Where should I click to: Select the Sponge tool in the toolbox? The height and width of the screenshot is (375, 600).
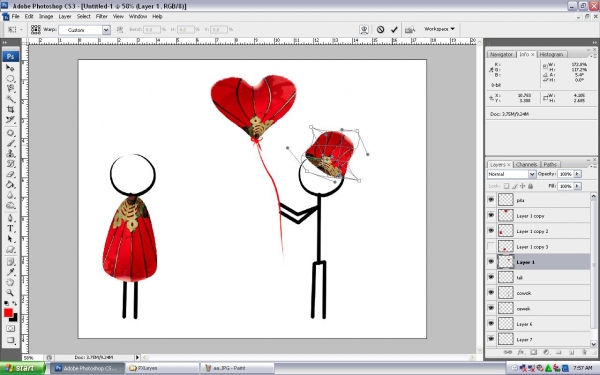[x=10, y=205]
